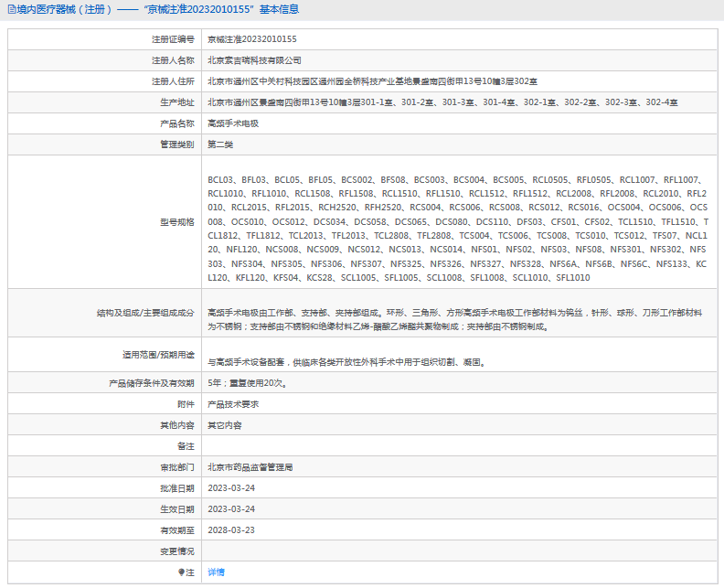724x588 pixels.
Task: Click the 其他内容 label
Action: click(x=177, y=425)
